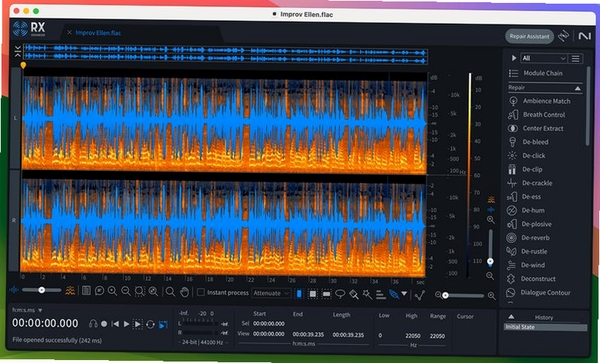Select the Lasso selection tool
Screen dimensions: 600x363
[340, 294]
